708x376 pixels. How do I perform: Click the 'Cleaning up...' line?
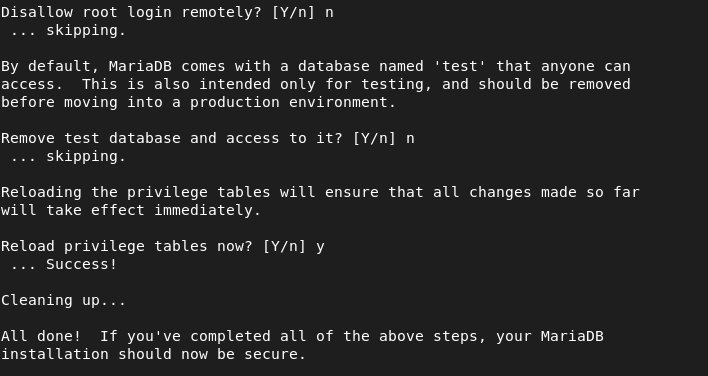click(x=63, y=300)
